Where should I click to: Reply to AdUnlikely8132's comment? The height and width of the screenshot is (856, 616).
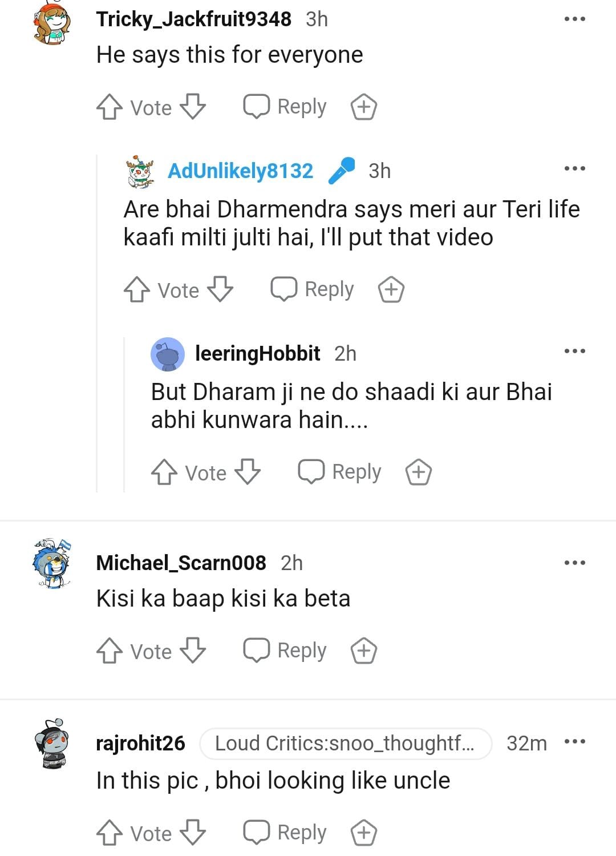pyautogui.click(x=313, y=289)
